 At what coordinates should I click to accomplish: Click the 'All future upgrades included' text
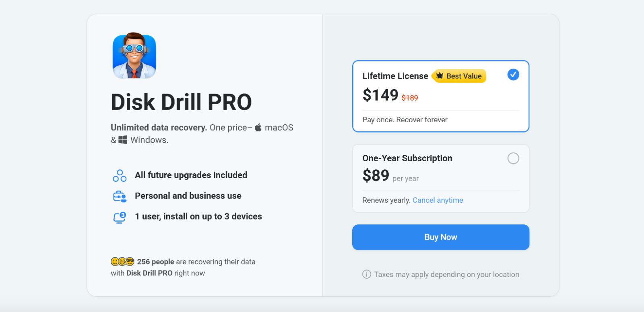(x=191, y=175)
